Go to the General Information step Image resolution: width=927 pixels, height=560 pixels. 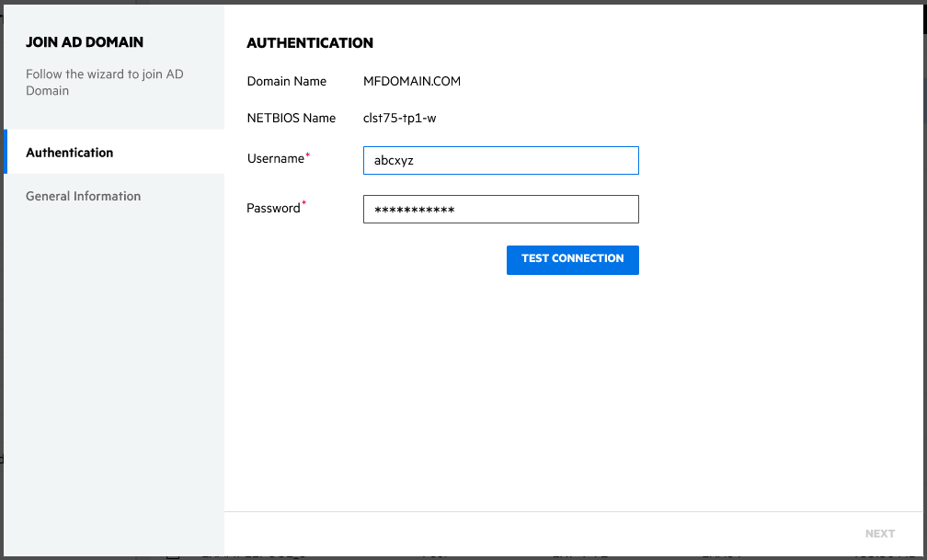click(84, 196)
